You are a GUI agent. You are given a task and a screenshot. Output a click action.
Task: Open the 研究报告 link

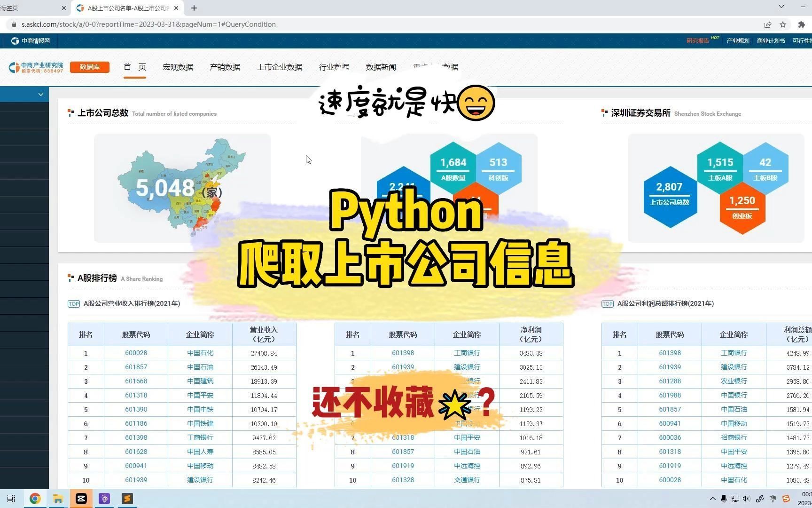pos(698,41)
